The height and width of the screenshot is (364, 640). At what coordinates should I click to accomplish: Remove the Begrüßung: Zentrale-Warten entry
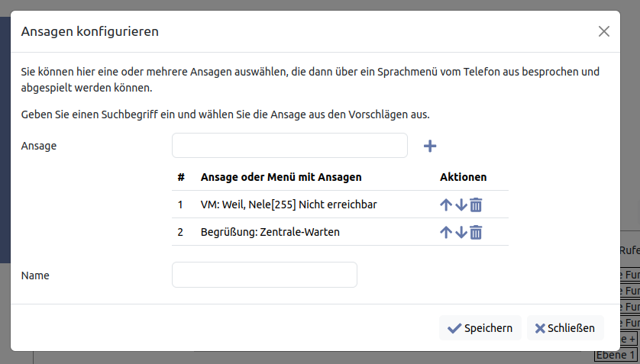coord(476,232)
